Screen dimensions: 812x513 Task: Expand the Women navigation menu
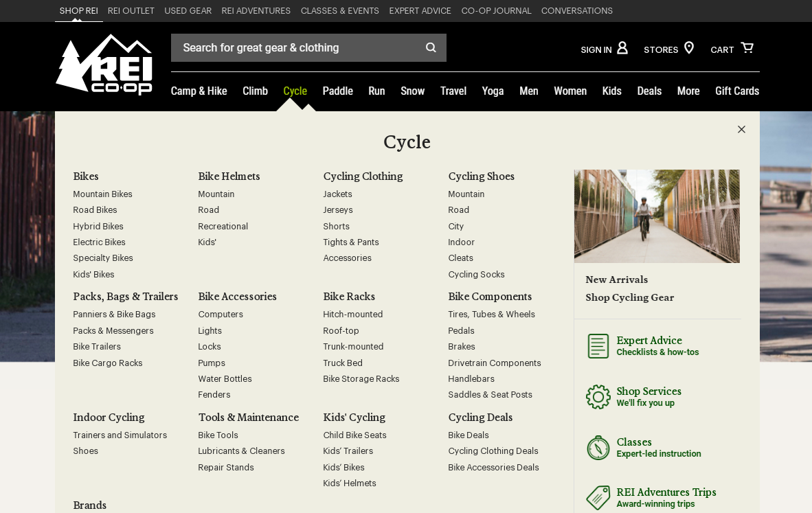tap(570, 91)
